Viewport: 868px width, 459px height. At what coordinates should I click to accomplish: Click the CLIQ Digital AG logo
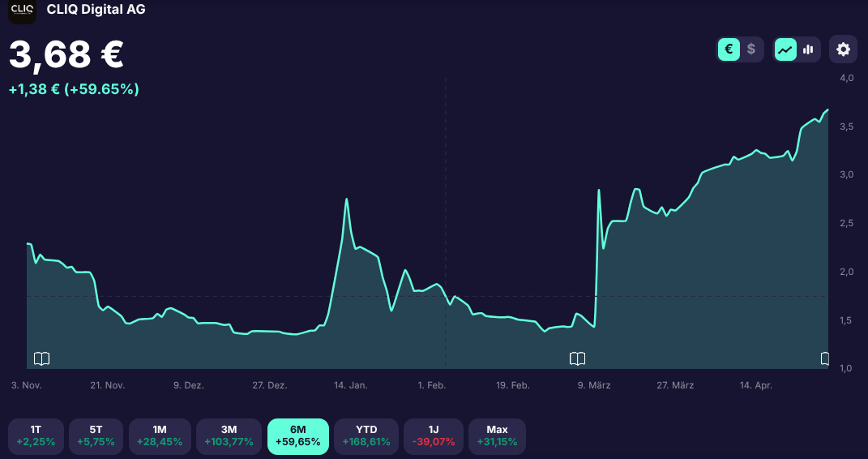[22, 11]
